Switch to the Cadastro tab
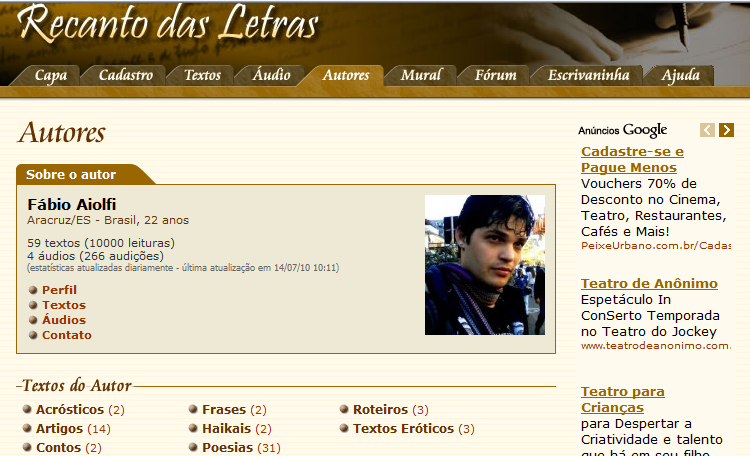The image size is (750, 456). point(126,75)
